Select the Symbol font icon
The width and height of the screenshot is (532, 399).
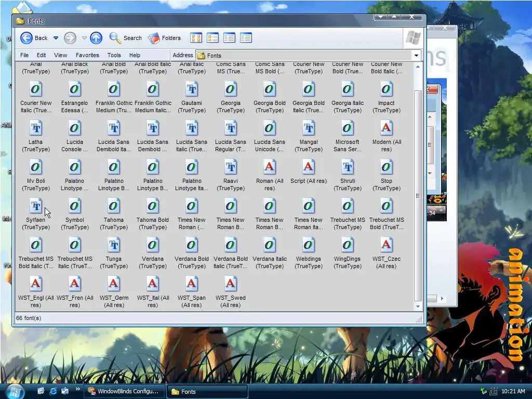(x=75, y=206)
